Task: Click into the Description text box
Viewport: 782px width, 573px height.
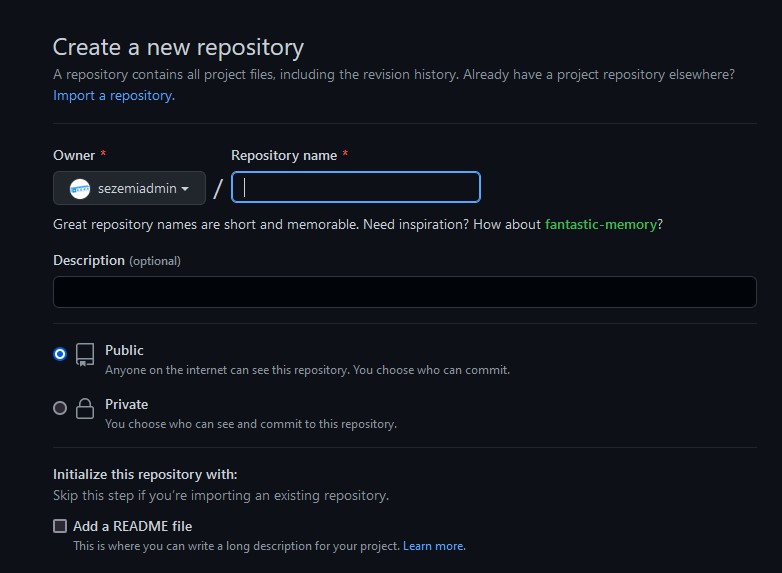Action: (405, 292)
